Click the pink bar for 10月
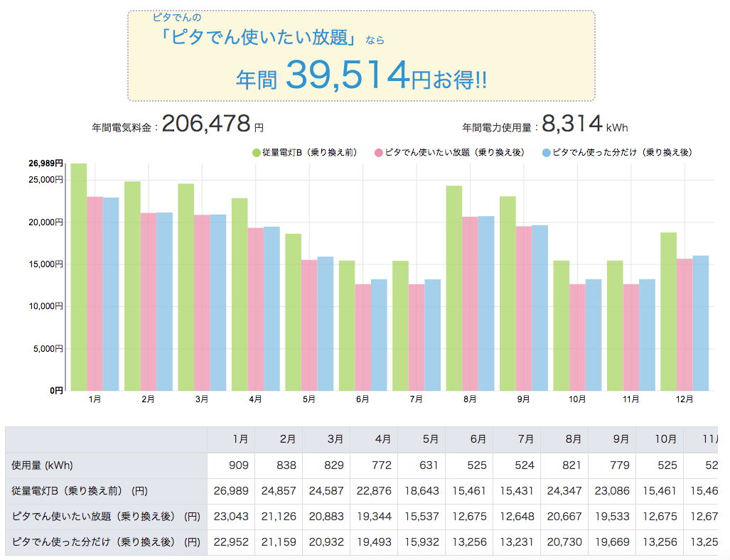Screen dimensions: 730x560 [577, 338]
